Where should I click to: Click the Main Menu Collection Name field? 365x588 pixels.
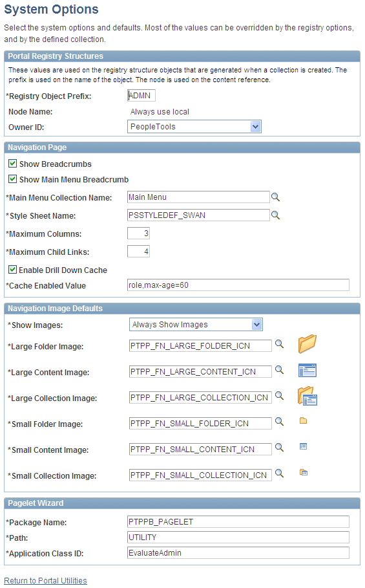(198, 197)
